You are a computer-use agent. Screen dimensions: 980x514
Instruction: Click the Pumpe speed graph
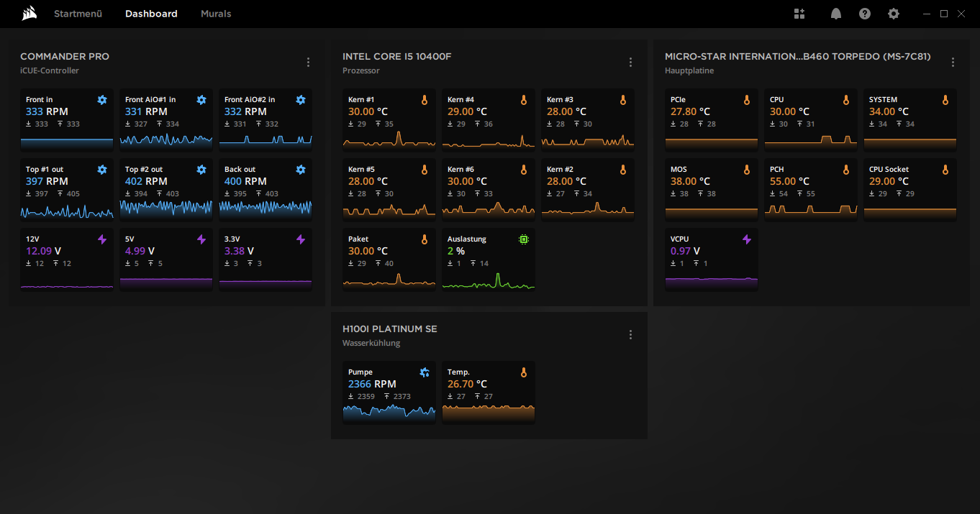pyautogui.click(x=389, y=413)
